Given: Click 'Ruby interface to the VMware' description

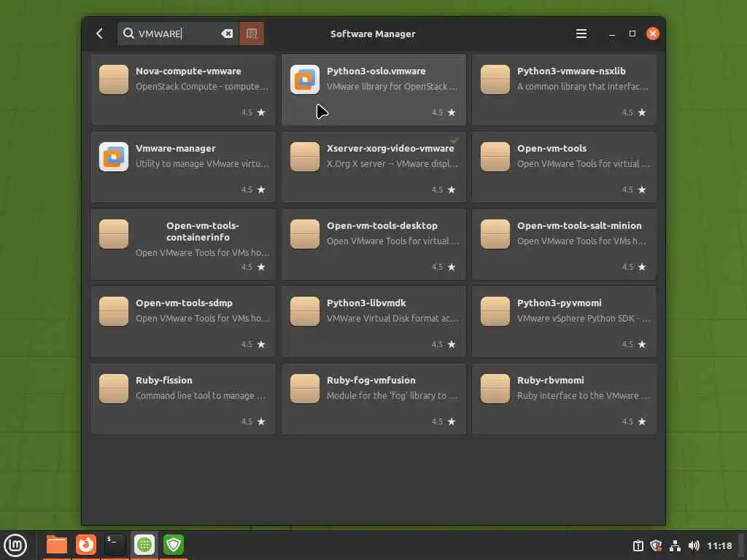Looking at the screenshot, I should (583, 396).
